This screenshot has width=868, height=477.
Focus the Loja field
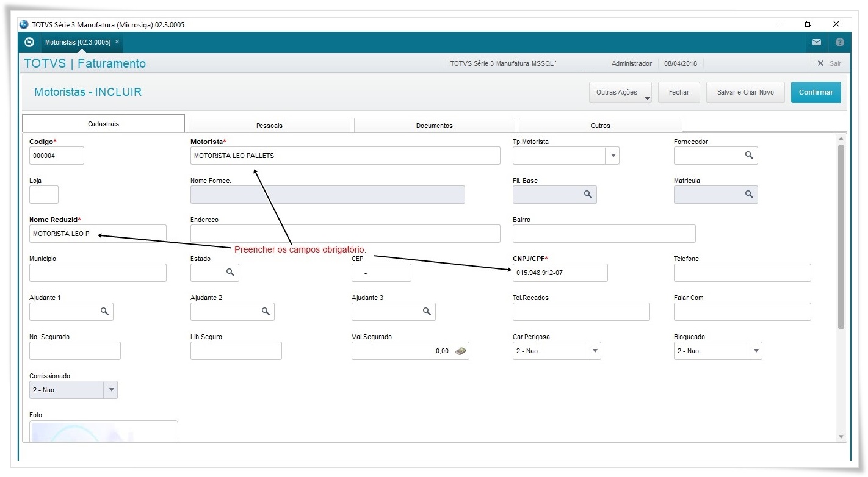click(x=44, y=195)
